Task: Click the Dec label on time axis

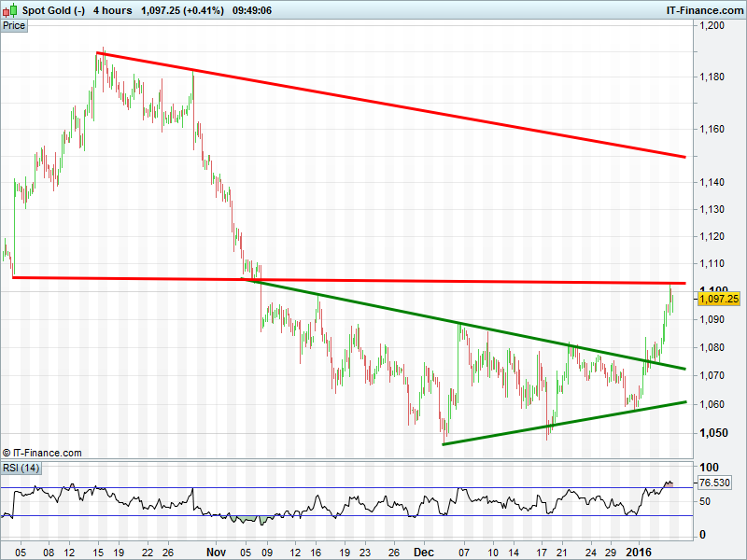Action: click(x=425, y=553)
